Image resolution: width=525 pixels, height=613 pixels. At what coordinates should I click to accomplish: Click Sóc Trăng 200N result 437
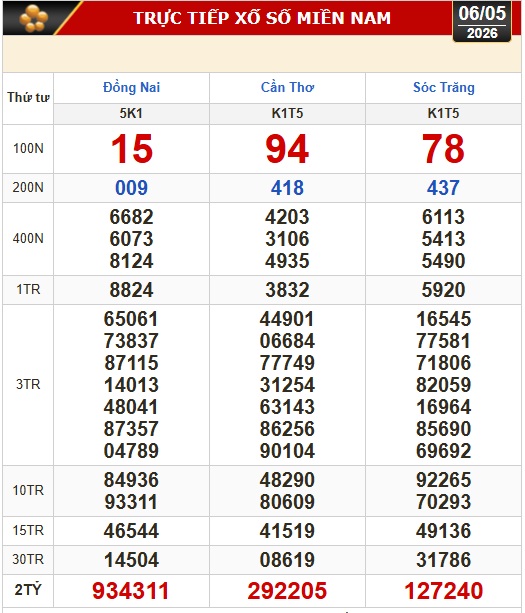pyautogui.click(x=443, y=188)
